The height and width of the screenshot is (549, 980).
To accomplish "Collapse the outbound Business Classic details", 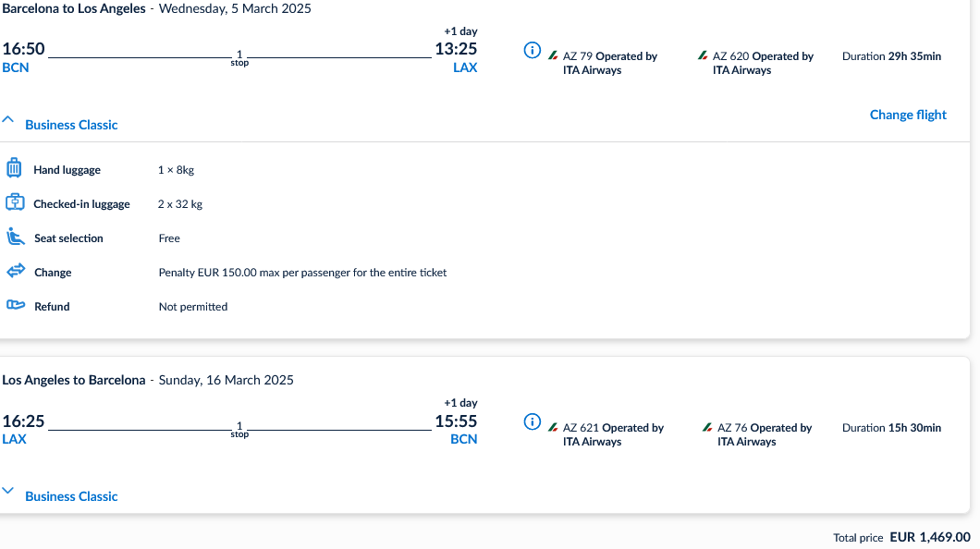I will pos(8,121).
